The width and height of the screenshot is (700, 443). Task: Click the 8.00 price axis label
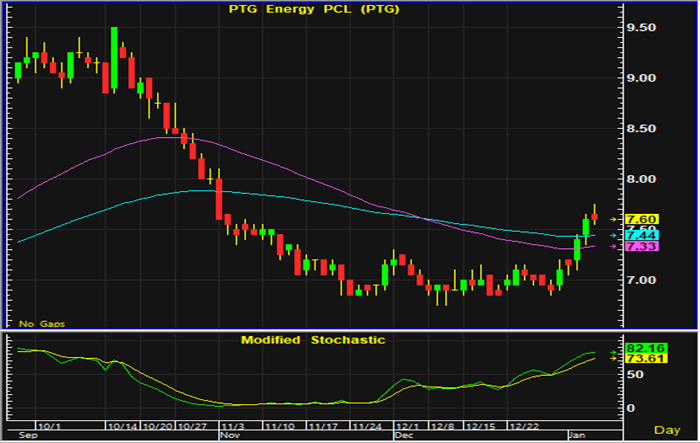click(x=640, y=179)
